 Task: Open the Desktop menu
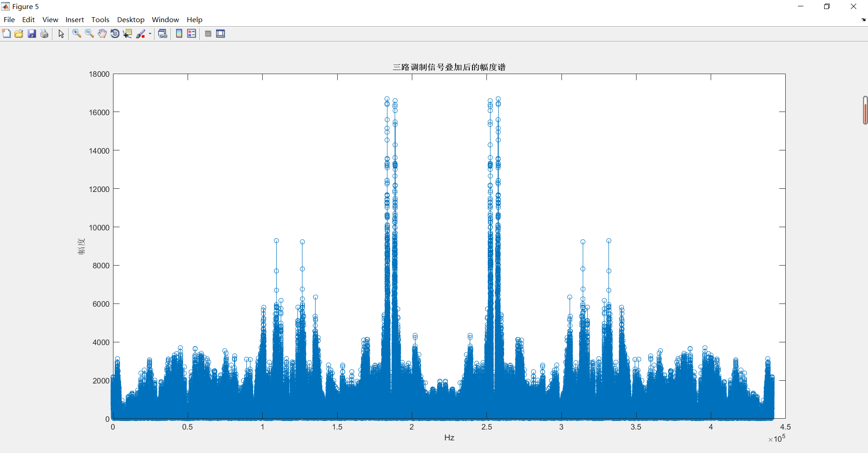coord(131,19)
